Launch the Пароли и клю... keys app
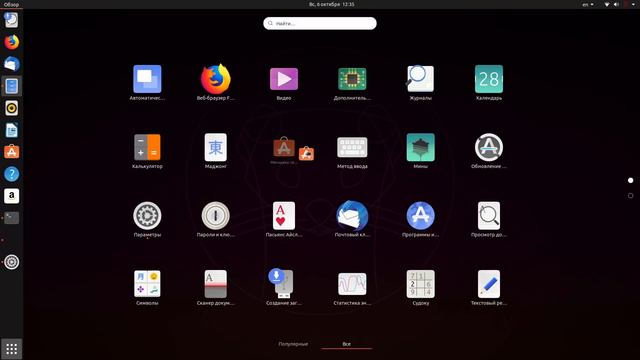Viewport: 640px width, 360px height. [216, 216]
